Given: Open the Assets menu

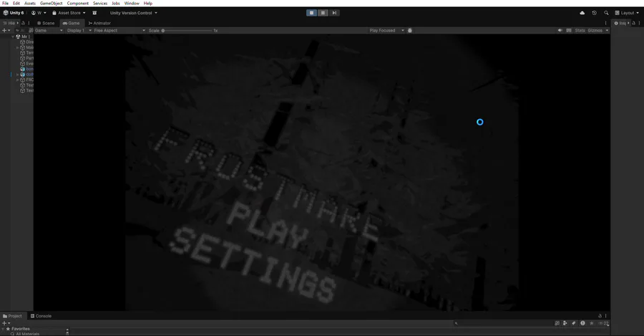Looking at the screenshot, I should pyautogui.click(x=30, y=4).
